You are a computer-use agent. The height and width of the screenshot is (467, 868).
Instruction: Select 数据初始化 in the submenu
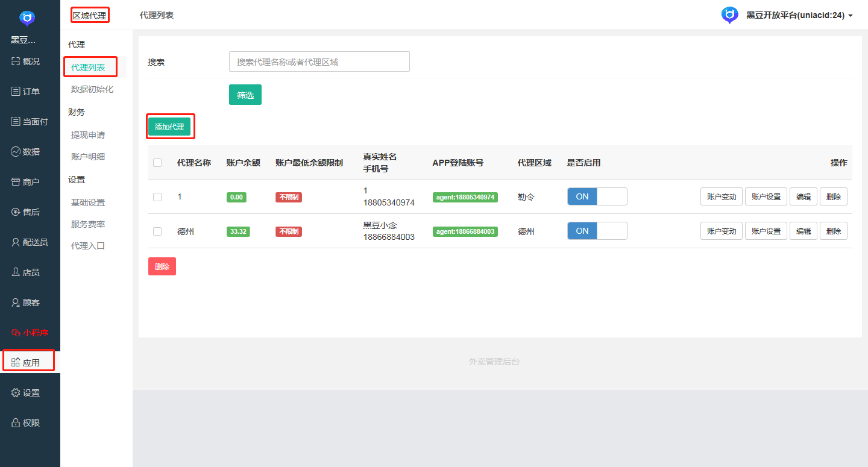92,89
